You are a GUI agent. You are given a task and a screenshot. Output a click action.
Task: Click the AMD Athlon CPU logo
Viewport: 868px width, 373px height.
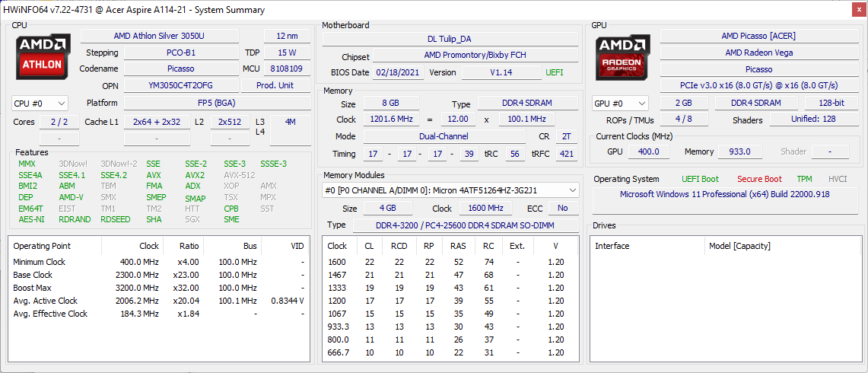pyautogui.click(x=42, y=58)
